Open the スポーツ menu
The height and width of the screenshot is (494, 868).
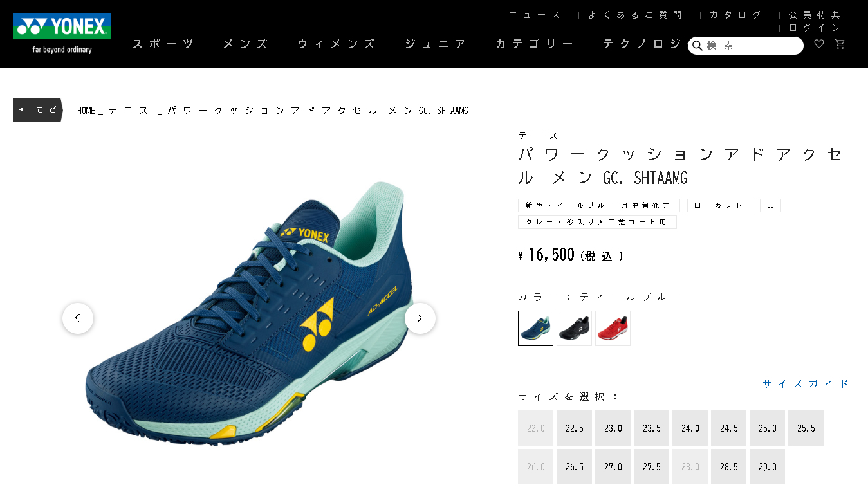(163, 44)
